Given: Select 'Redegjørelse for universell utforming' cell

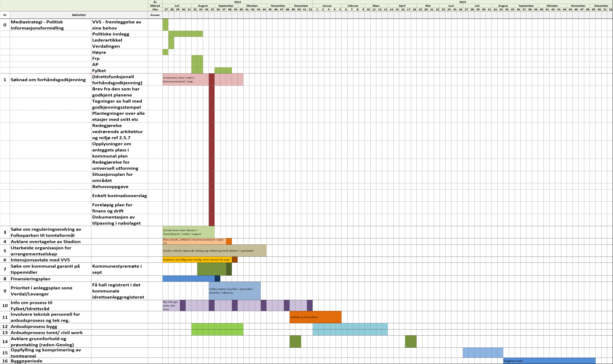Looking at the screenshot, I should coord(120,165).
